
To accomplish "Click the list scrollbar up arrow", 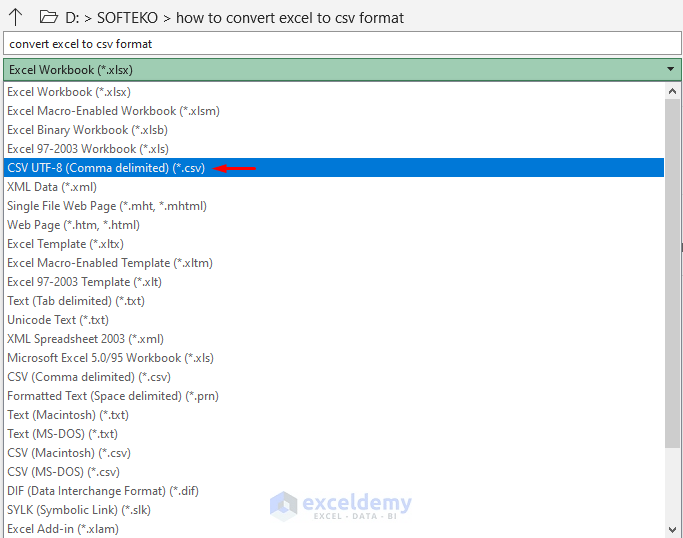I will pos(672,91).
